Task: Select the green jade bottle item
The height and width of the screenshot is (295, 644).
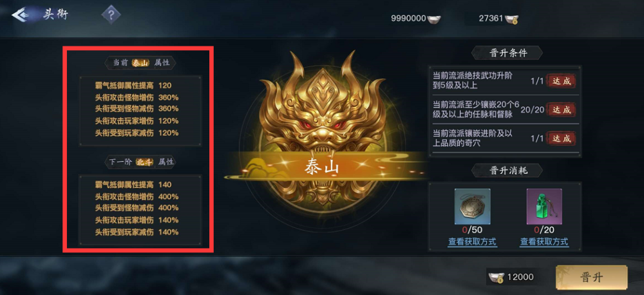Action: click(544, 207)
